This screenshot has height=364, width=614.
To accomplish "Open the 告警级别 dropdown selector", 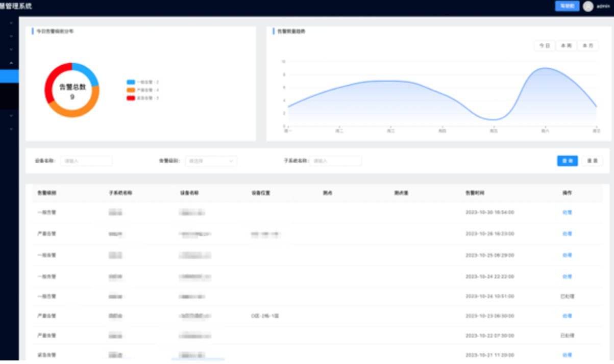I will coord(211,161).
